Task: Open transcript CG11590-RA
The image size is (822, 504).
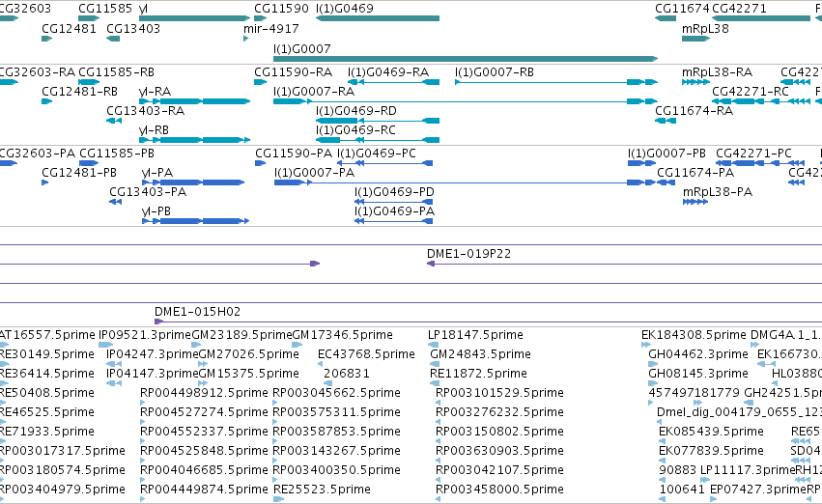Action: click(260, 82)
